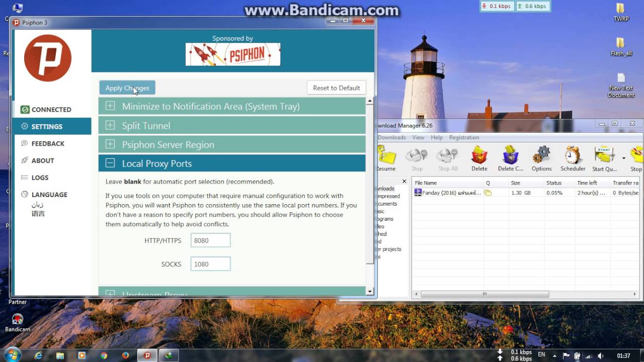Click the HTTP/HTTPS port field showing 8080

point(210,240)
